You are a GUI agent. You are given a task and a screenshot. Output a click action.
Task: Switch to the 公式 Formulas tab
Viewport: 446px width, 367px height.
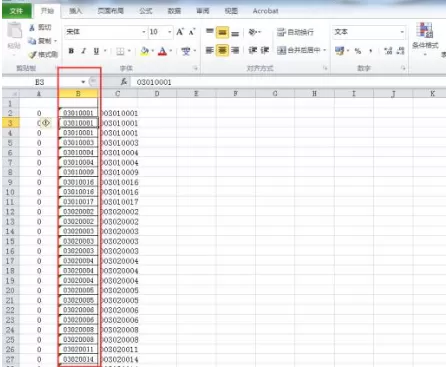pos(146,11)
